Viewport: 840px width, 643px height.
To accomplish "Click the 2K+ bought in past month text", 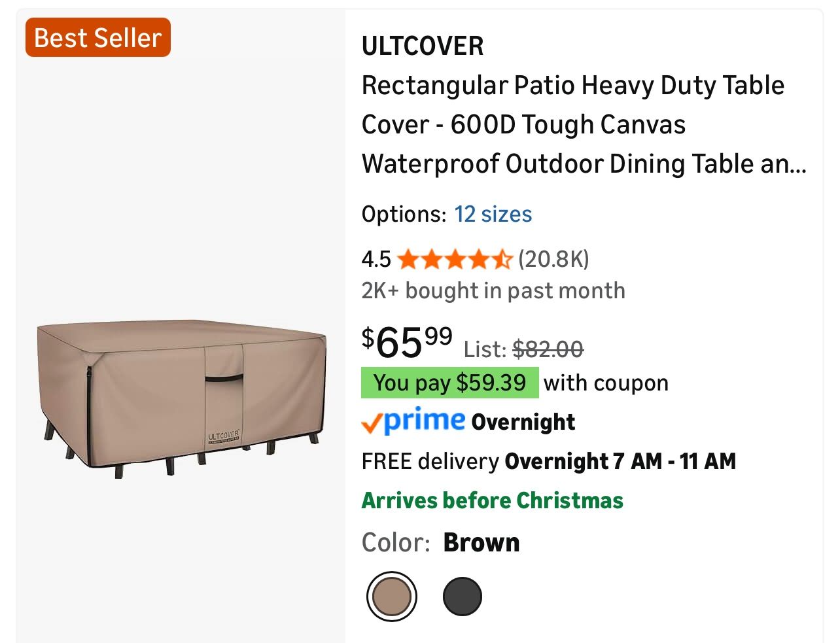I will [493, 290].
